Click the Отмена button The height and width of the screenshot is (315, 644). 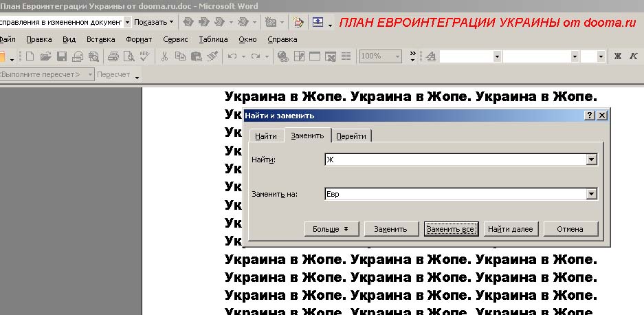(570, 229)
